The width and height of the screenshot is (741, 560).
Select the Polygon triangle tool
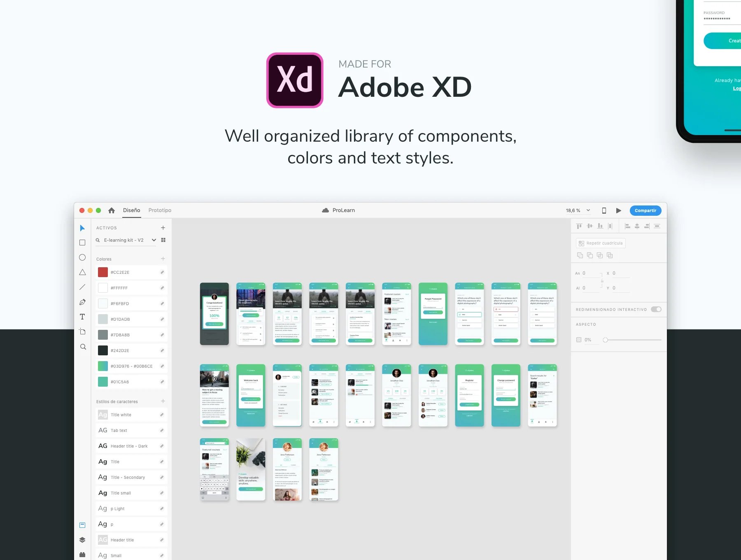pyautogui.click(x=82, y=272)
